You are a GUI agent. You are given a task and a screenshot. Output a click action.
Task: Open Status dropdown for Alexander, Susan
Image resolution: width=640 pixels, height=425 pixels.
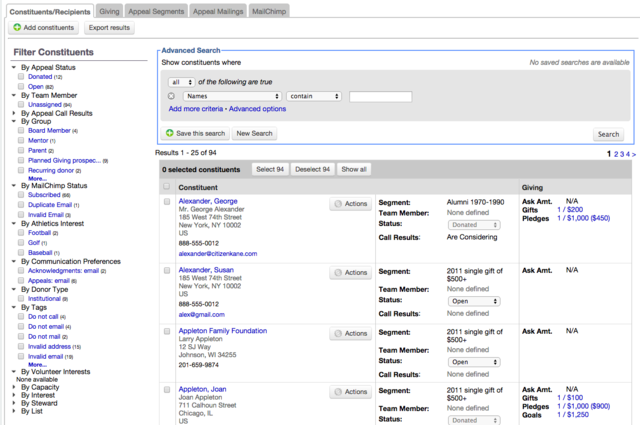(x=474, y=301)
